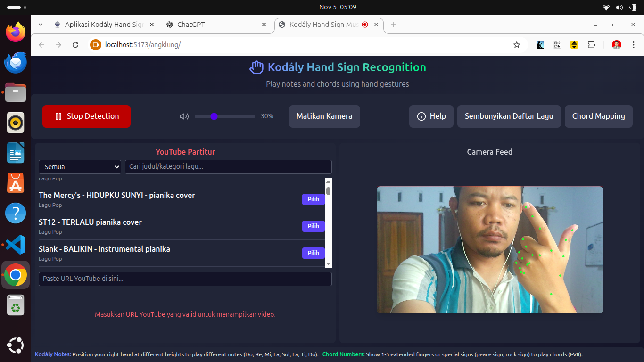Switch to the ChatGPT tab

tap(191, 25)
